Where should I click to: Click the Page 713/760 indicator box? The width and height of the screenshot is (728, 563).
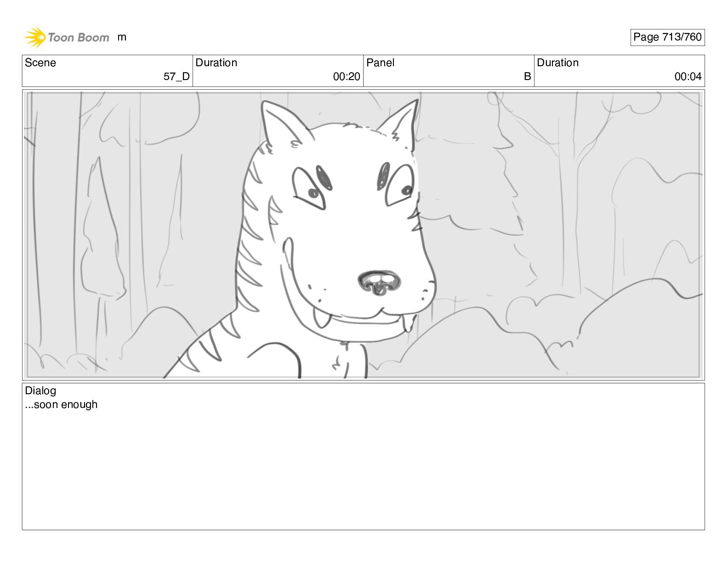[667, 37]
